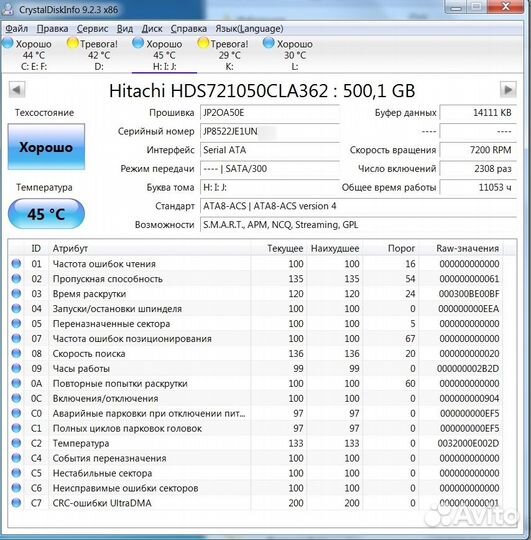Click the Режим передачи SATA/300 field
Image resolution: width=531 pixels, height=540 pixels.
click(x=270, y=169)
